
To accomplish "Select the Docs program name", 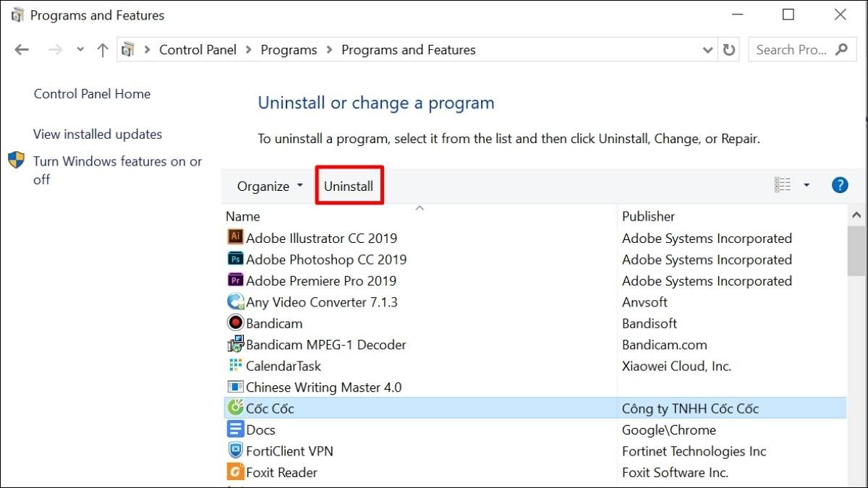I will point(260,429).
